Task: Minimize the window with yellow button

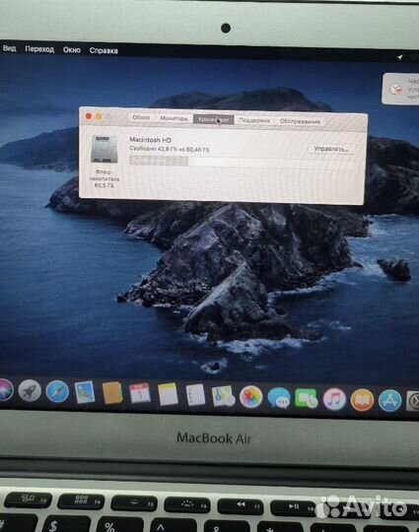Action: 99,116
